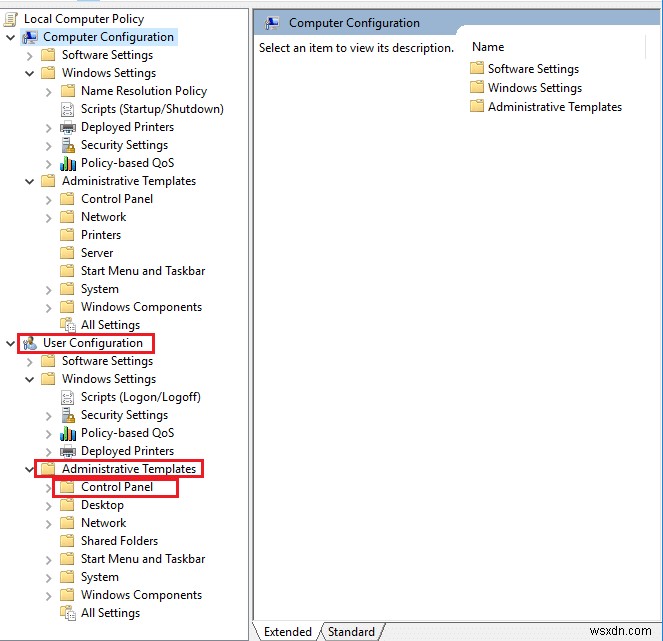Expand System under Computer Configuration
This screenshot has height=641, width=663.
click(x=49, y=290)
